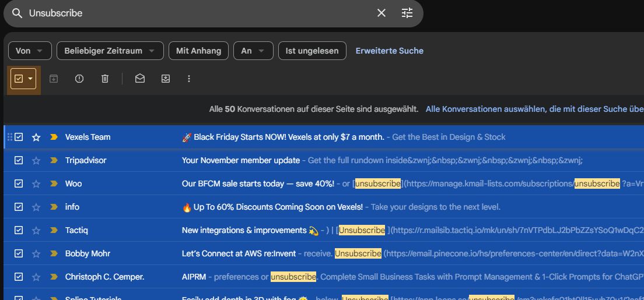Click sender name Tripadvisor
644x300 pixels.
pyautogui.click(x=86, y=160)
